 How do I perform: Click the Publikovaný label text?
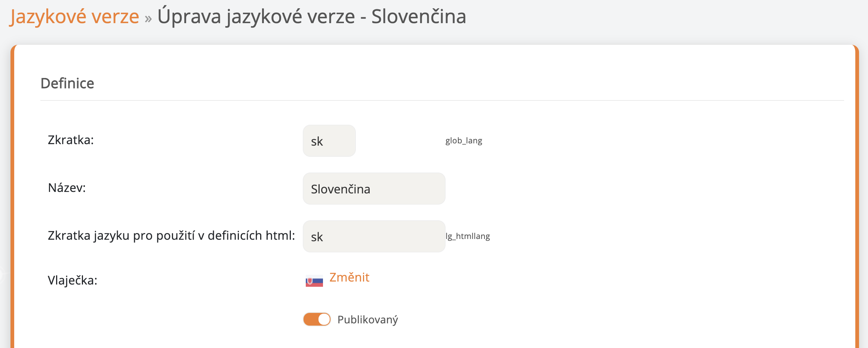(367, 319)
